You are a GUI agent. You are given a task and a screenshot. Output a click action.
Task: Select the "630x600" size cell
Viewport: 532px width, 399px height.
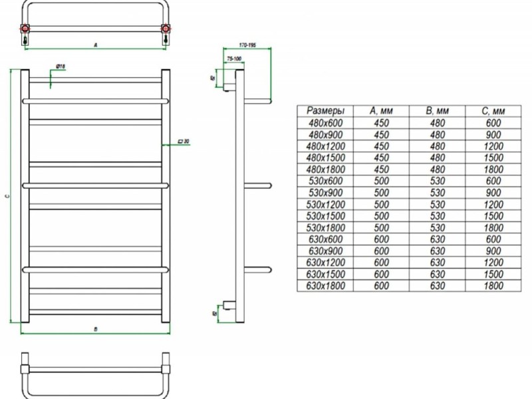(x=325, y=239)
